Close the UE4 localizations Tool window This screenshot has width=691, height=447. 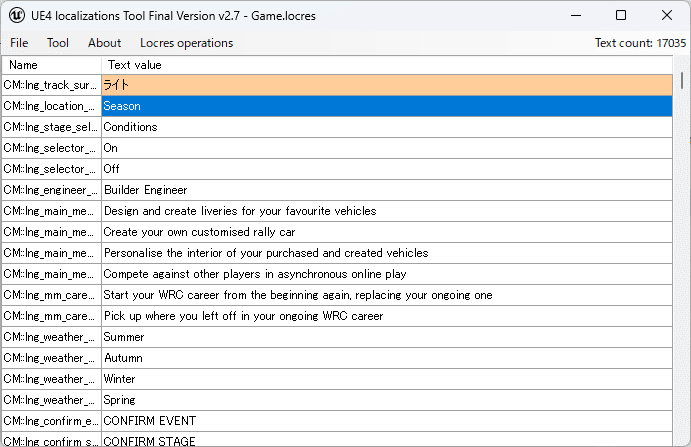[667, 15]
